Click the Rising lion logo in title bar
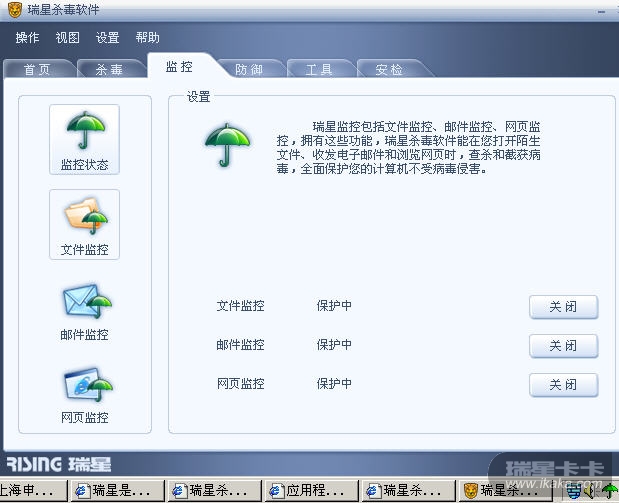 click(15, 9)
